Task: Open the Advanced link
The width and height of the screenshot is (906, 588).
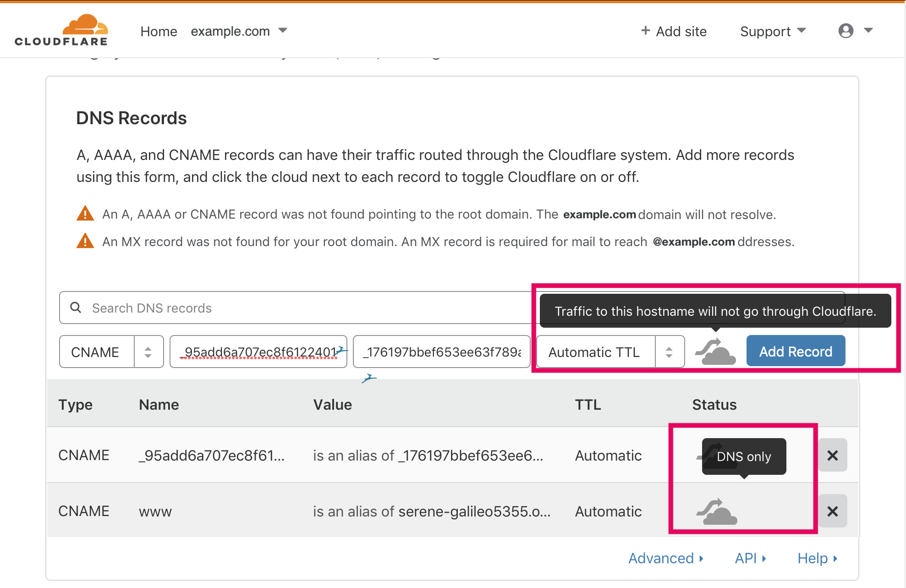Action: (665, 558)
